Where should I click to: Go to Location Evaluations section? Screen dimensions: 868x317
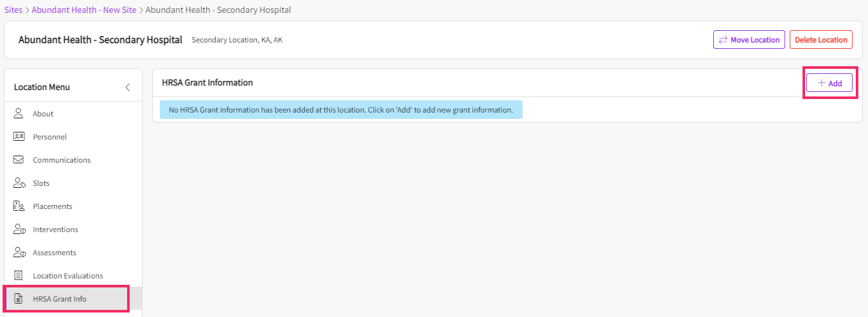(x=68, y=276)
